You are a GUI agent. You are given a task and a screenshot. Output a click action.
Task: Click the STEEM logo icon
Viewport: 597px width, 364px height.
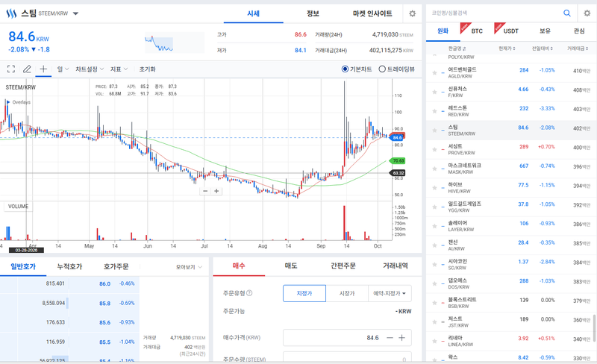[11, 13]
